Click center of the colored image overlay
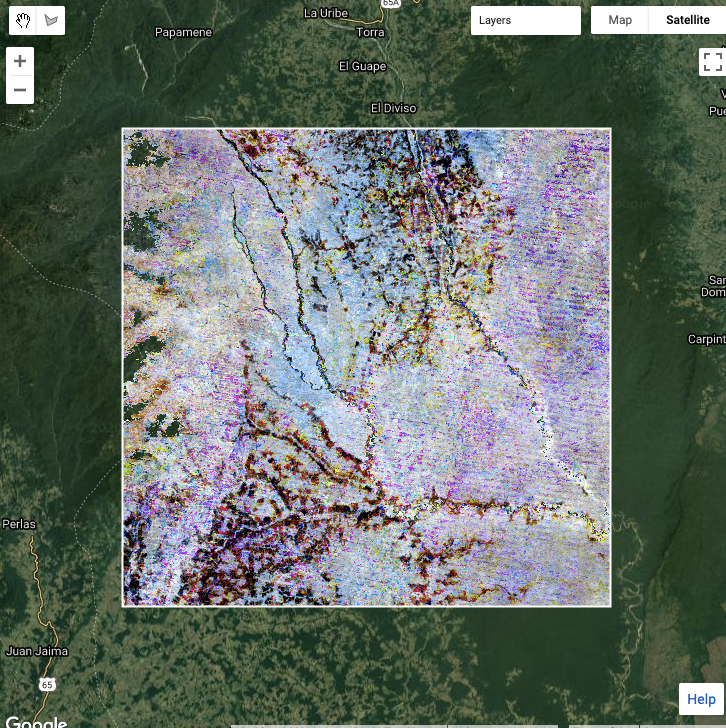This screenshot has height=728, width=726. coord(366,367)
